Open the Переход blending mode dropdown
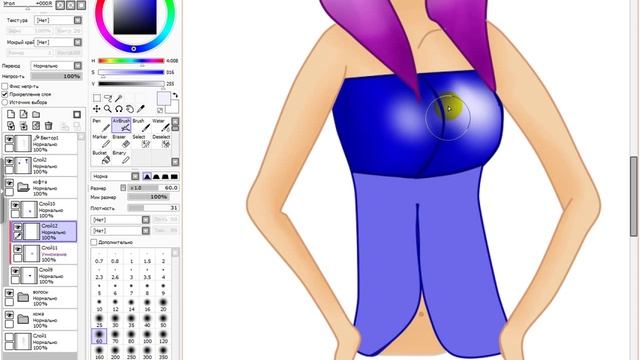This screenshot has height=360, width=640. pos(56,66)
